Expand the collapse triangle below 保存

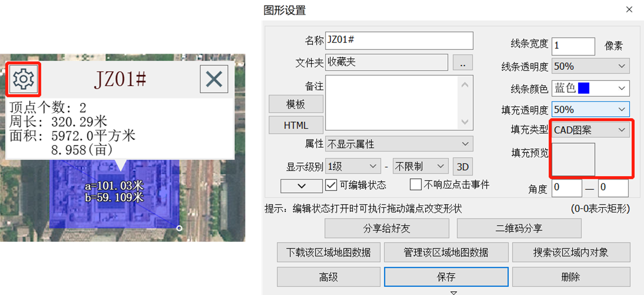pos(454,293)
